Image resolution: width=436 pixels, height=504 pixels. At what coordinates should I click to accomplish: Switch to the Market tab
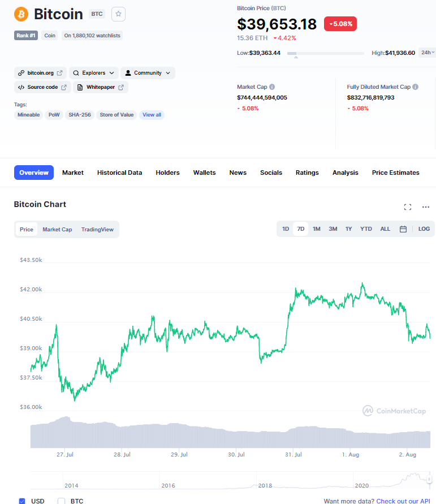pos(73,173)
